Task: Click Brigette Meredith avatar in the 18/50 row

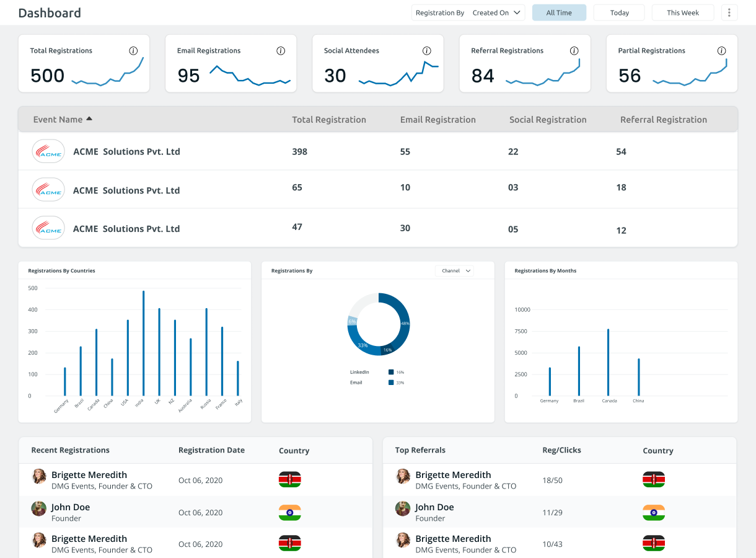Action: point(403,476)
